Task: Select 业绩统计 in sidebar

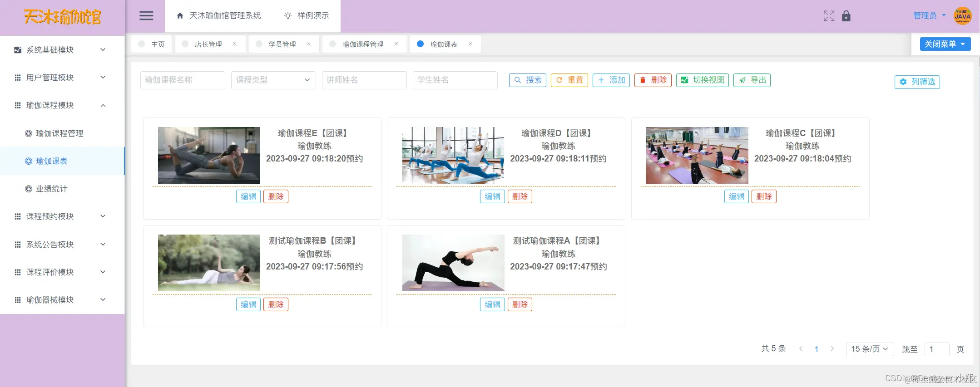Action: (x=62, y=189)
